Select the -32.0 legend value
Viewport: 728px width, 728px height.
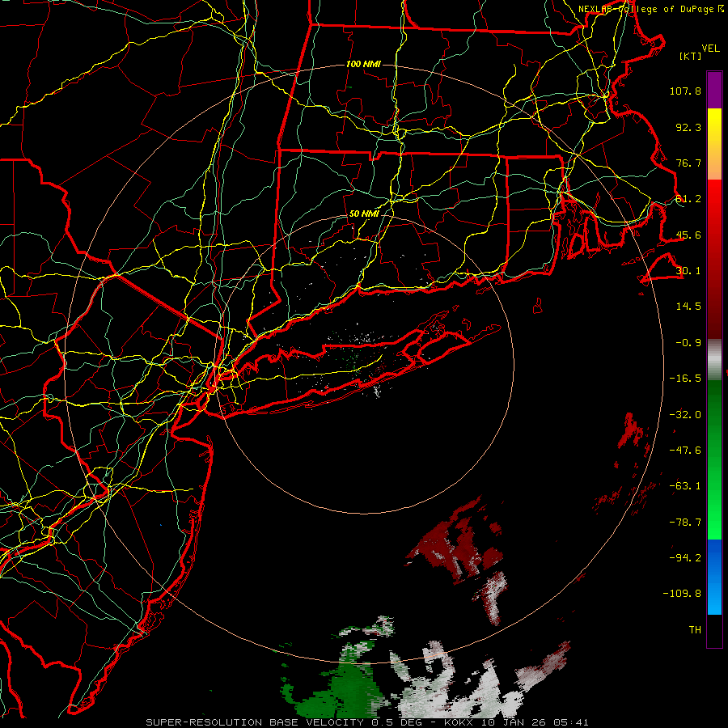pos(685,414)
